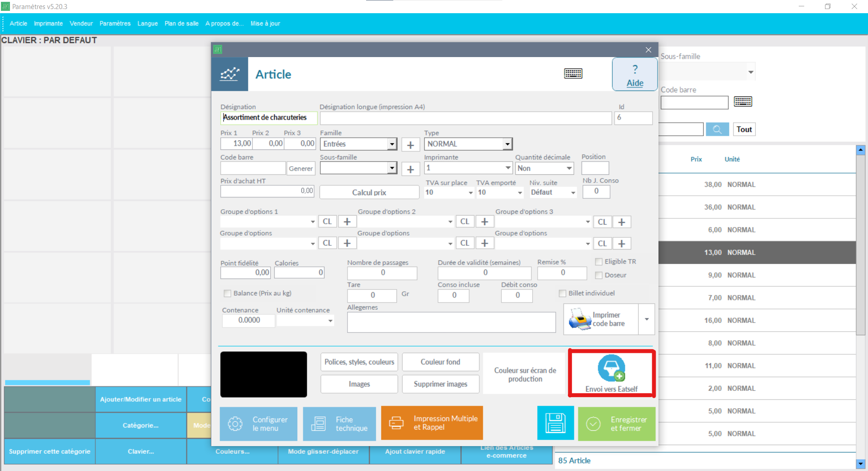Click Supprimer cette catégorie button
The image size is (868, 471).
(x=50, y=452)
